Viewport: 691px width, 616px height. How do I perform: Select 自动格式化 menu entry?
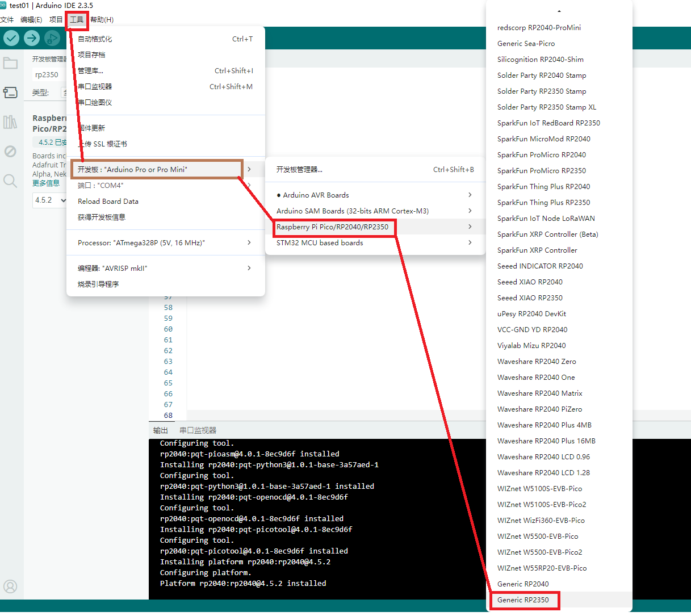(x=166, y=39)
